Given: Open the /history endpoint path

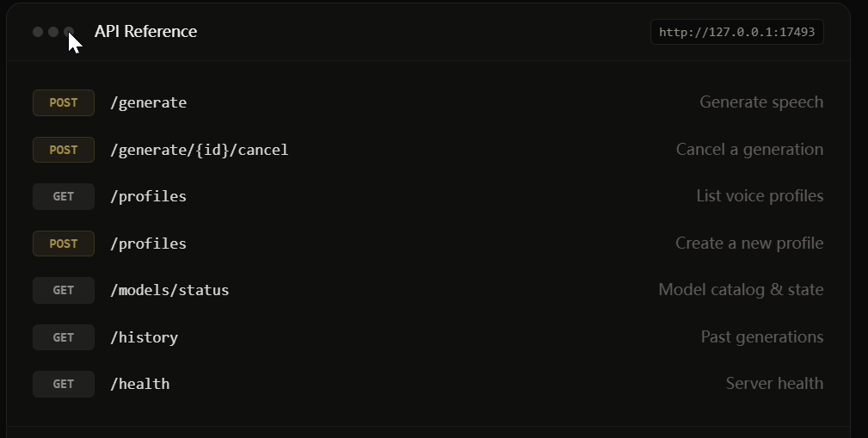Looking at the screenshot, I should click(x=144, y=337).
